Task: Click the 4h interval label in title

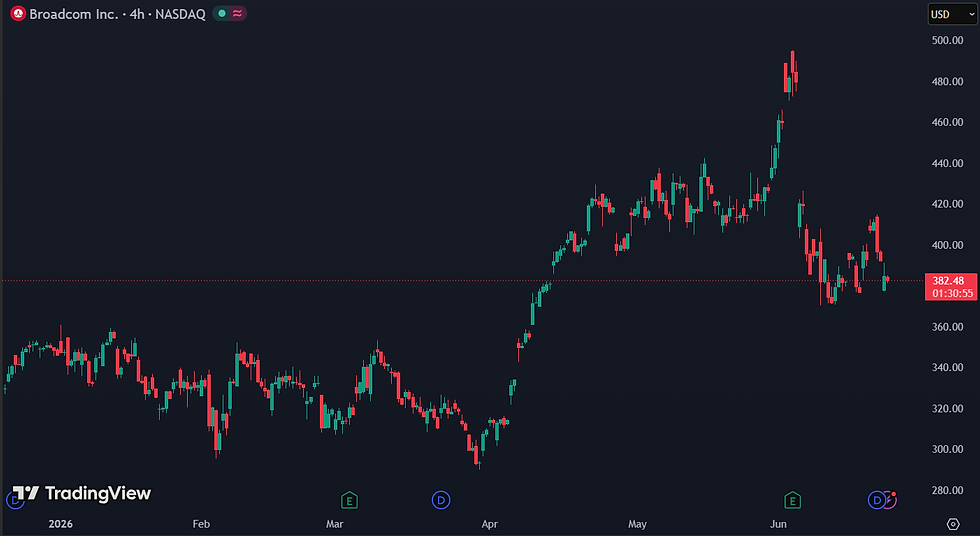Action: (x=137, y=14)
